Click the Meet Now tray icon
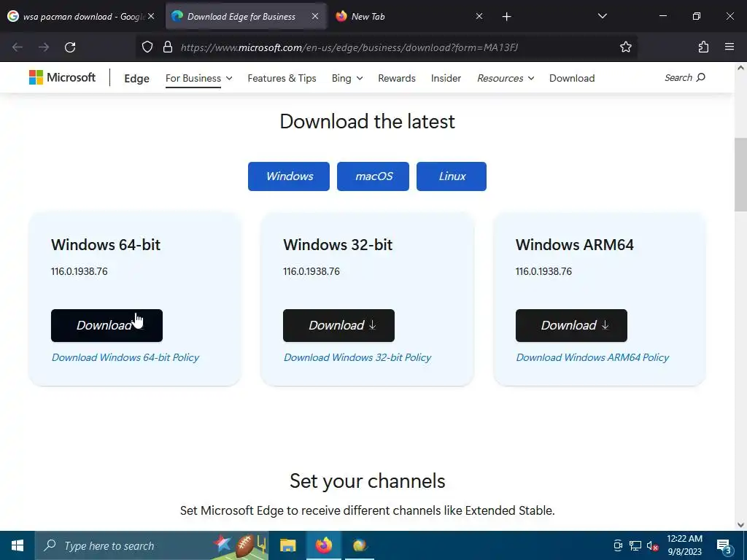The height and width of the screenshot is (560, 747). point(618,545)
